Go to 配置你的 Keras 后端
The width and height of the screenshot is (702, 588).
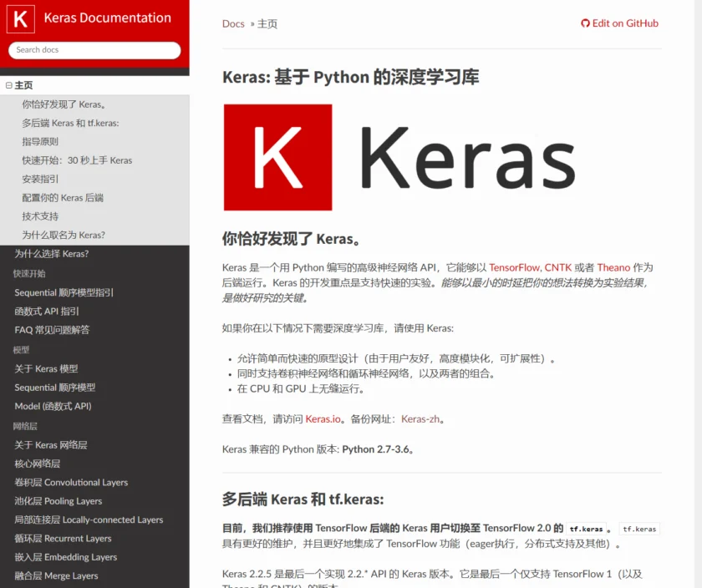(x=63, y=198)
